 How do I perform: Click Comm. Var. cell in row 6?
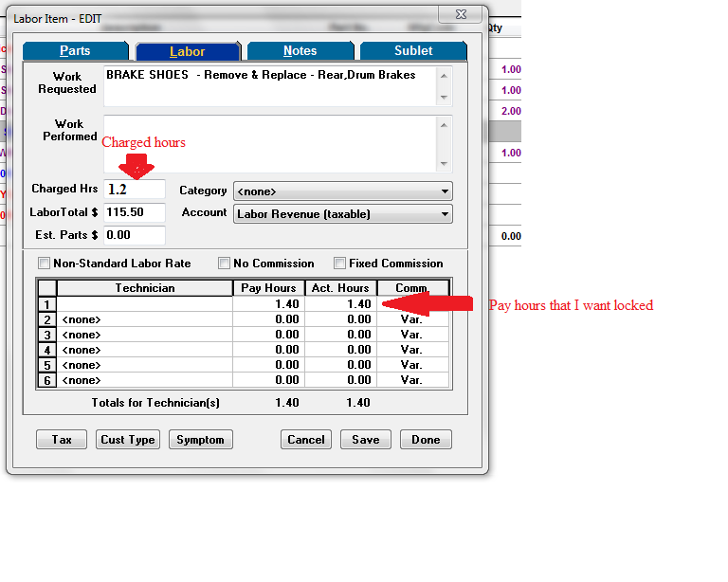point(412,380)
